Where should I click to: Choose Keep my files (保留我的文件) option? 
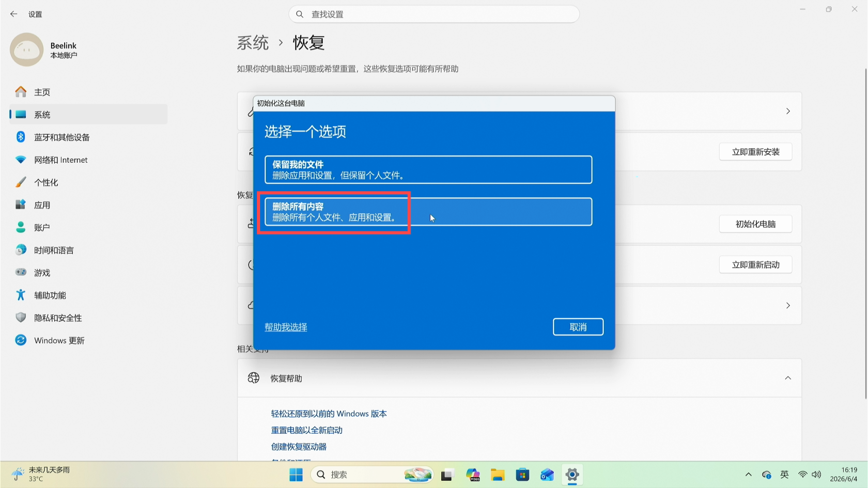[428, 170]
